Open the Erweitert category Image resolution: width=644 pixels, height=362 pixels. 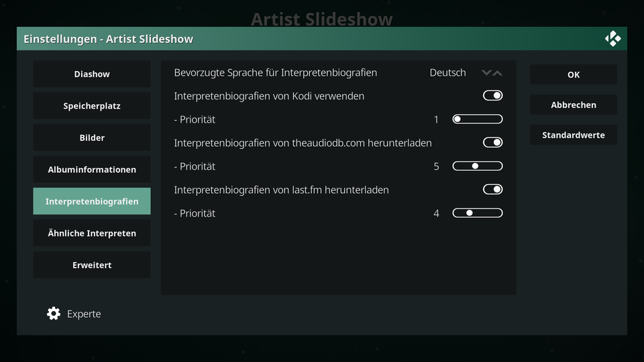tap(92, 265)
